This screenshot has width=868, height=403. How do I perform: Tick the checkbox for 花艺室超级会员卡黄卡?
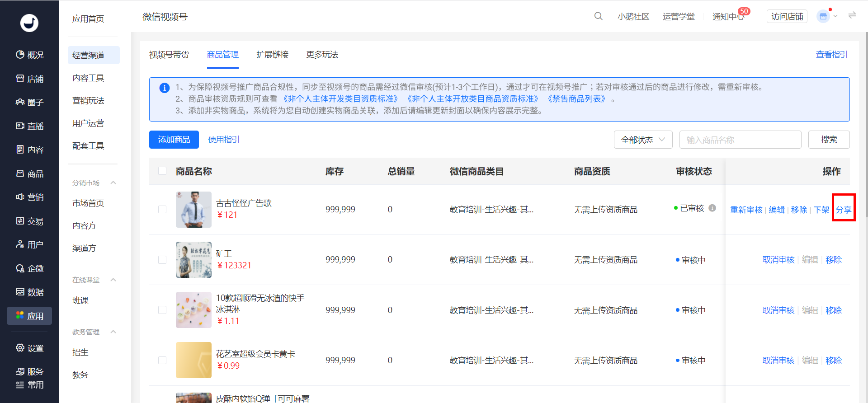click(162, 360)
